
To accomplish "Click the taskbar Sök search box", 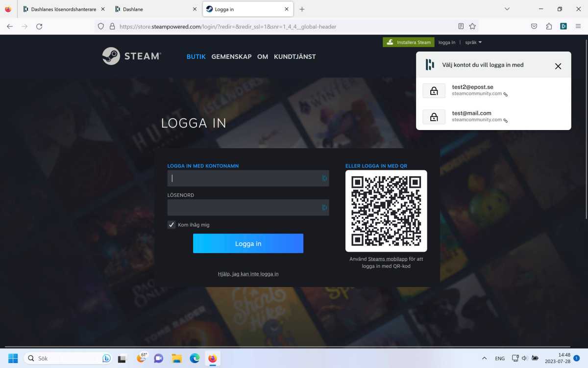I will 68,358.
